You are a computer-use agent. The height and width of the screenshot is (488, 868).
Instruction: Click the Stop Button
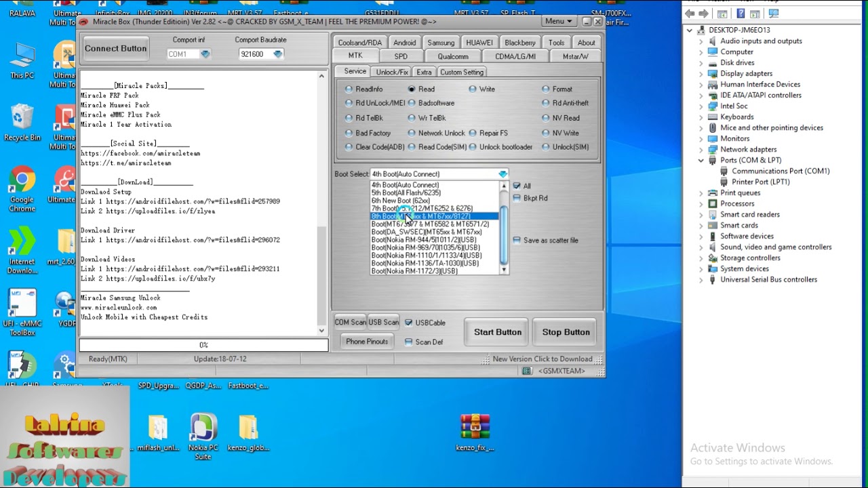566,332
